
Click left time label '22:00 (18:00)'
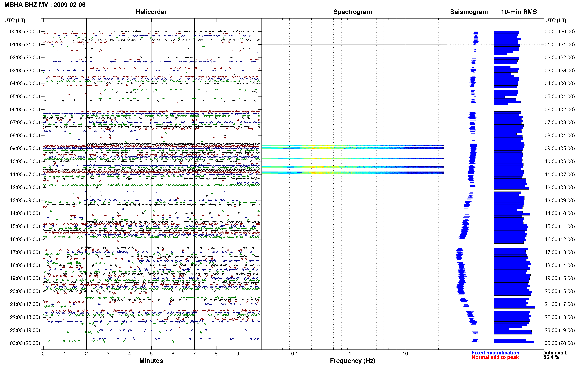pos(25,317)
